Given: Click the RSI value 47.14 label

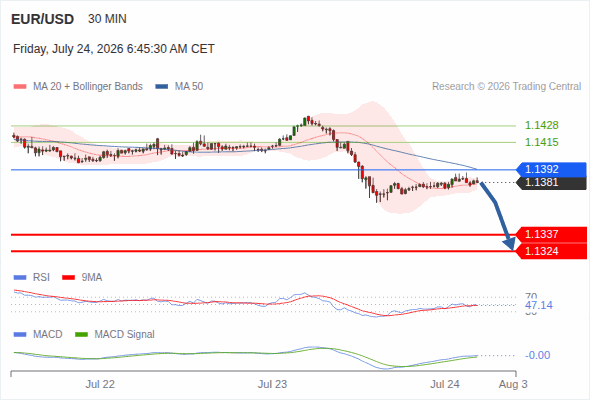Looking at the screenshot, I should tap(539, 305).
